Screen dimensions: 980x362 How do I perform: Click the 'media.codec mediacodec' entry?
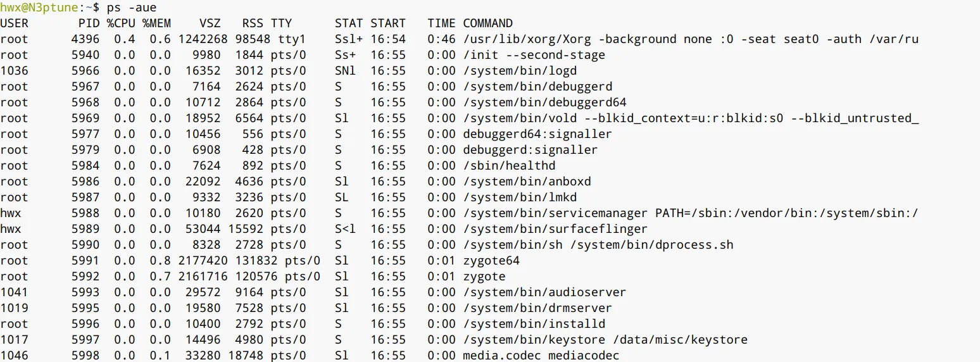(x=541, y=356)
